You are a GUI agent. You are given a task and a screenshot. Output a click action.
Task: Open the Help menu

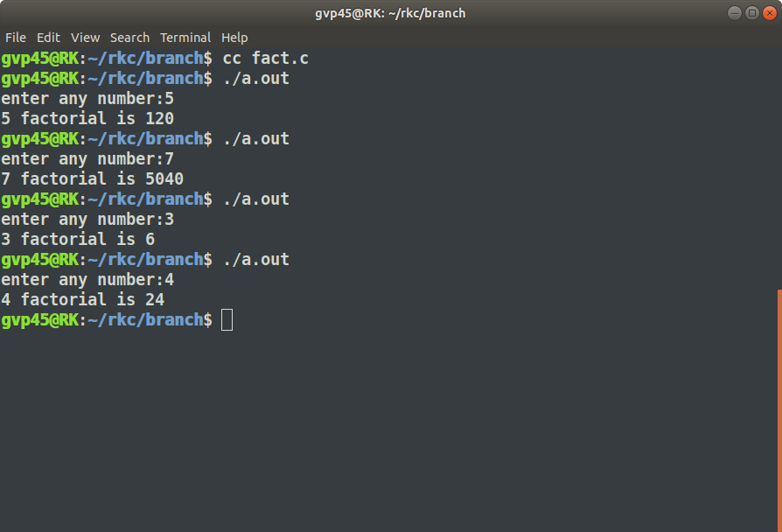(234, 38)
